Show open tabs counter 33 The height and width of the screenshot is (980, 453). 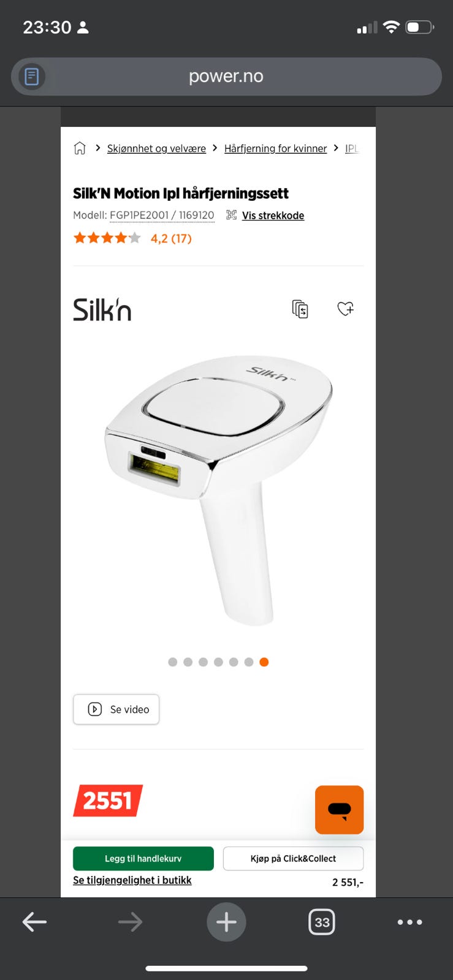point(322,922)
